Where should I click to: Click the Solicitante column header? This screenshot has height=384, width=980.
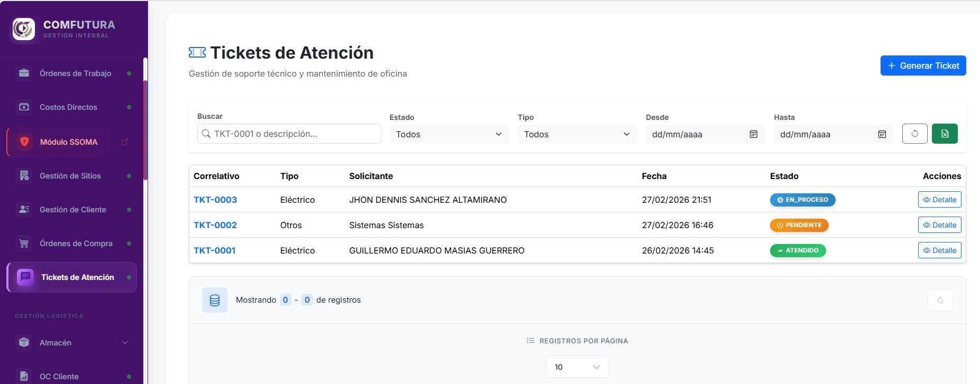pos(371,176)
